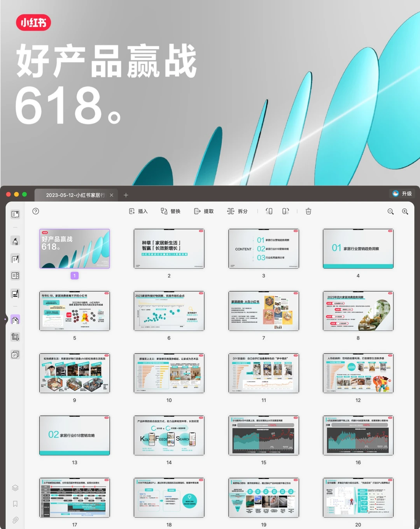
Task: Select page 20 thumbnail 定向破圈
Action: pos(358,497)
